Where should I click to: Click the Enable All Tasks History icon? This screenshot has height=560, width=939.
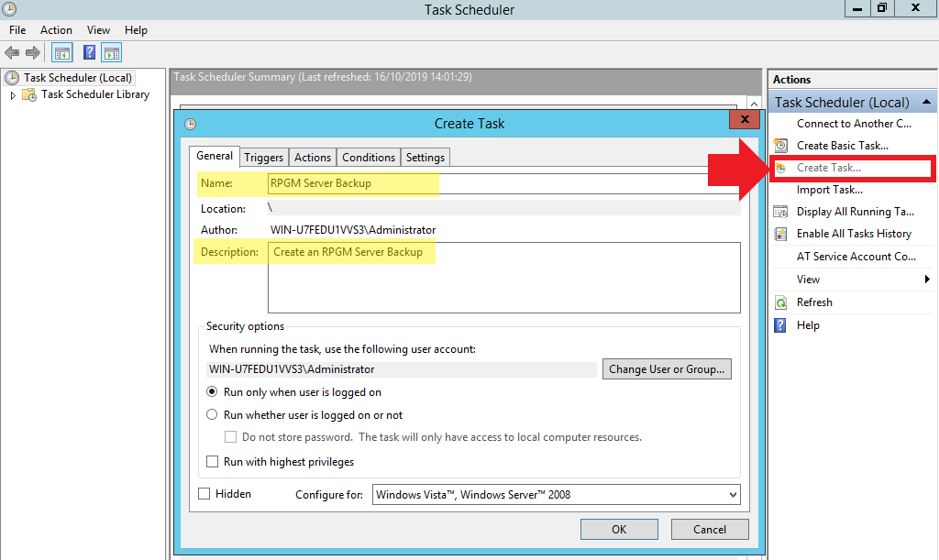coord(780,234)
